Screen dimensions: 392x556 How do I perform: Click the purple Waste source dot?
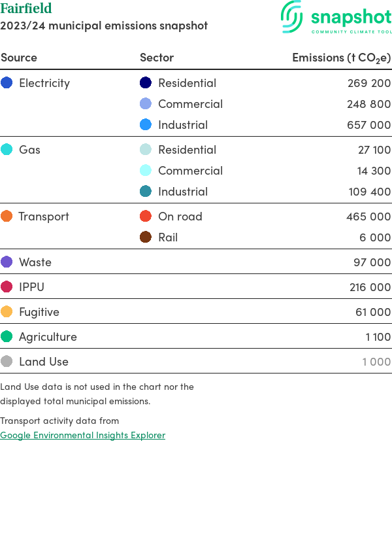tap(7, 262)
